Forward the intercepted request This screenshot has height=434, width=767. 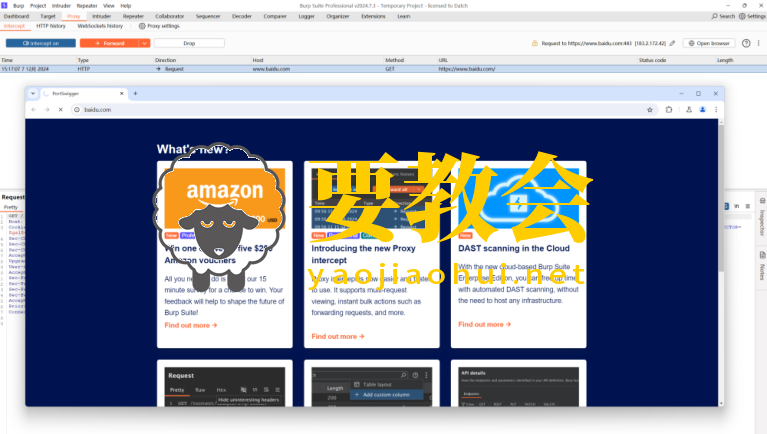click(x=109, y=43)
